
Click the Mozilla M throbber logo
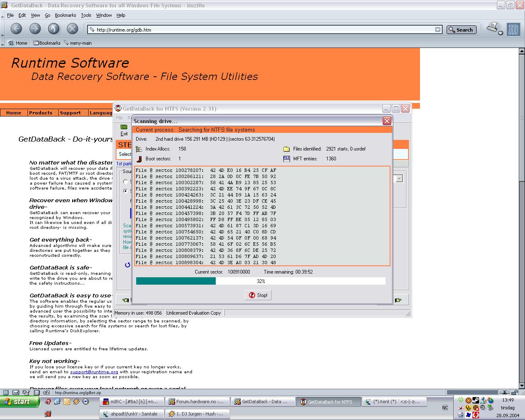point(514,30)
